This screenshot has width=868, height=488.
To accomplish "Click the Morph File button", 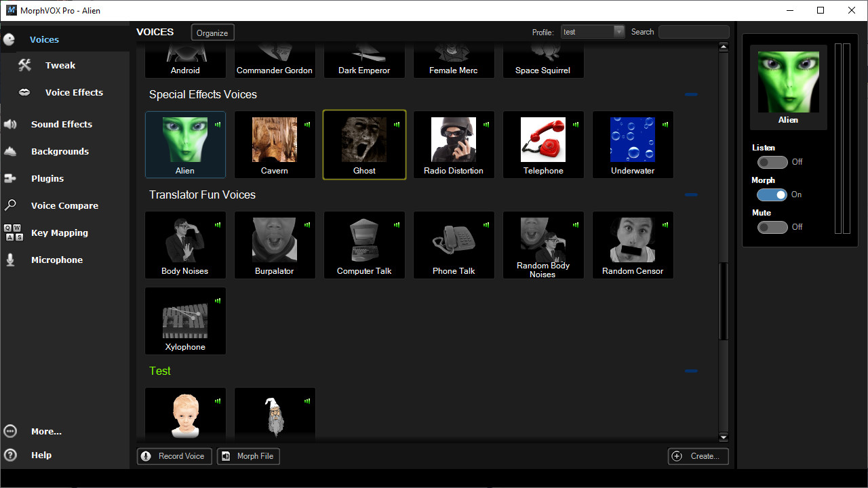I will [x=248, y=456].
